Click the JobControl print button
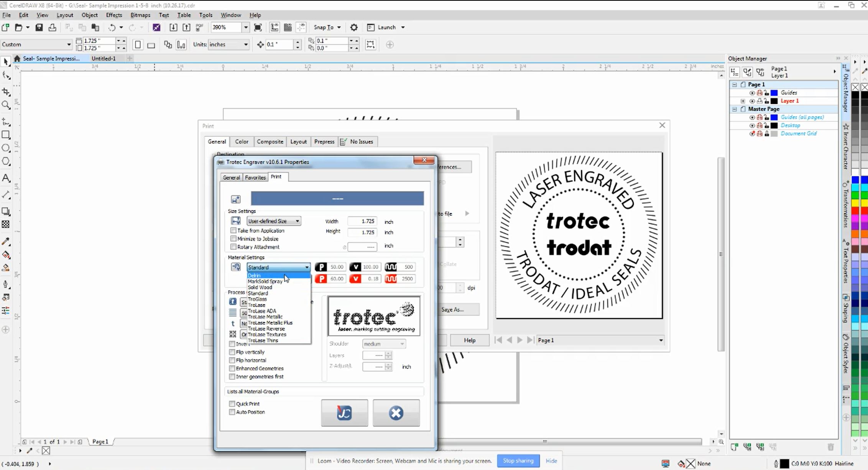 pos(344,413)
